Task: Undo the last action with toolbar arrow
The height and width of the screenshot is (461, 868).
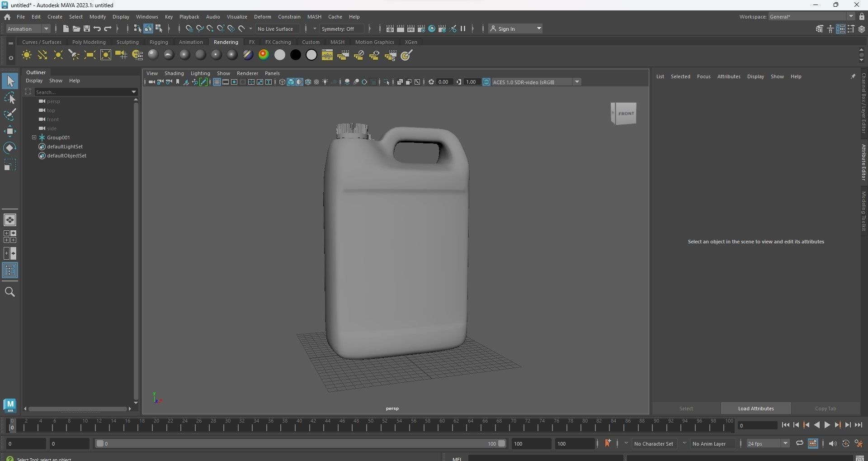Action: coord(97,29)
